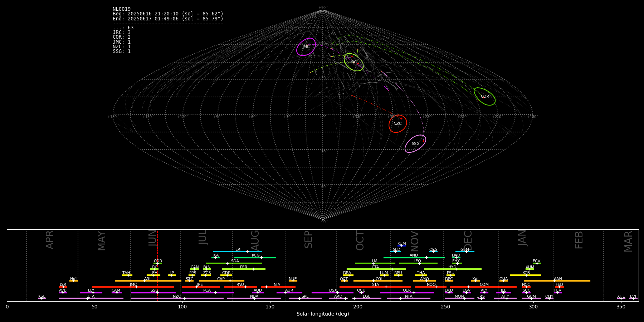Click the JUL month label
This screenshot has height=322, width=644.
[x=203, y=237]
